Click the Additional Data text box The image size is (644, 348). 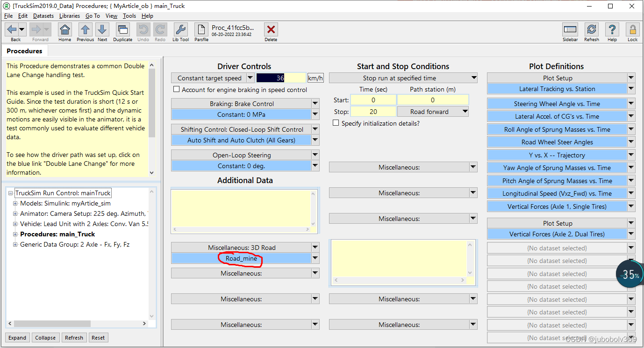coord(242,208)
